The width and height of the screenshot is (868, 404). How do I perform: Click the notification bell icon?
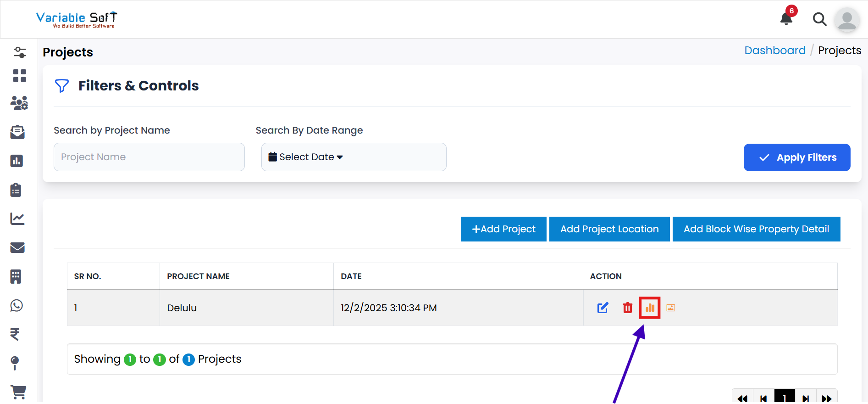click(786, 19)
